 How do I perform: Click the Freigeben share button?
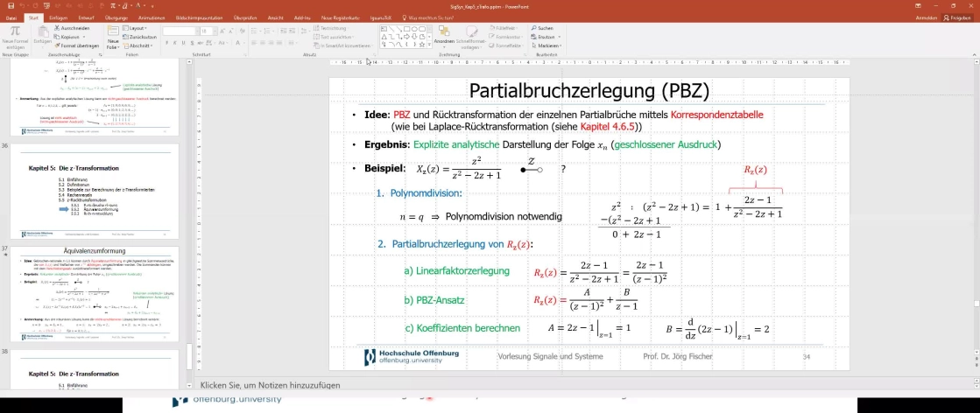click(x=957, y=17)
